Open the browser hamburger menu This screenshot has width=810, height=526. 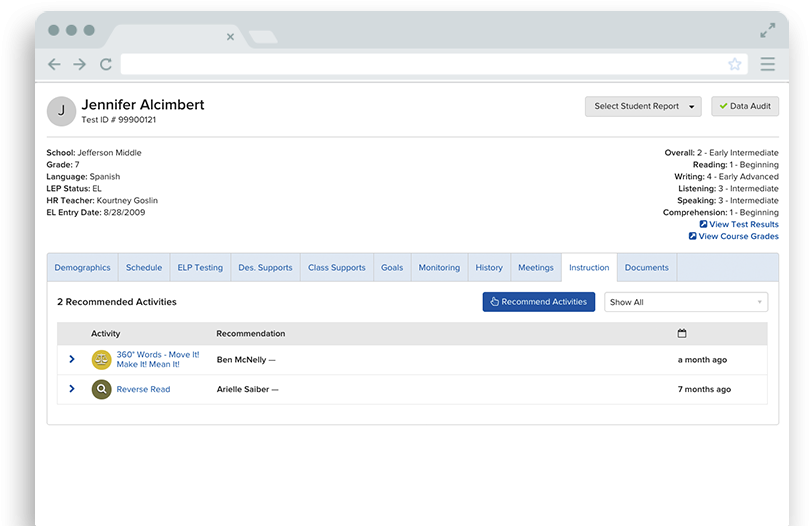[x=767, y=64]
